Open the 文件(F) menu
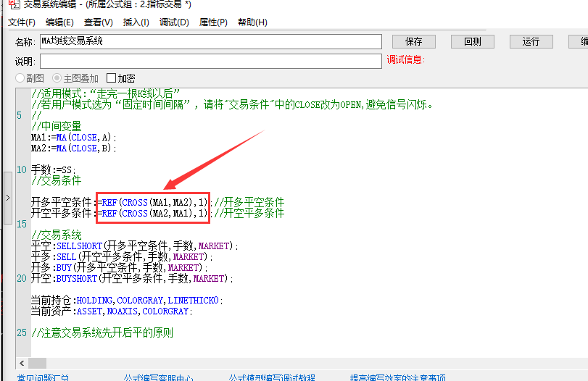 click(21, 22)
